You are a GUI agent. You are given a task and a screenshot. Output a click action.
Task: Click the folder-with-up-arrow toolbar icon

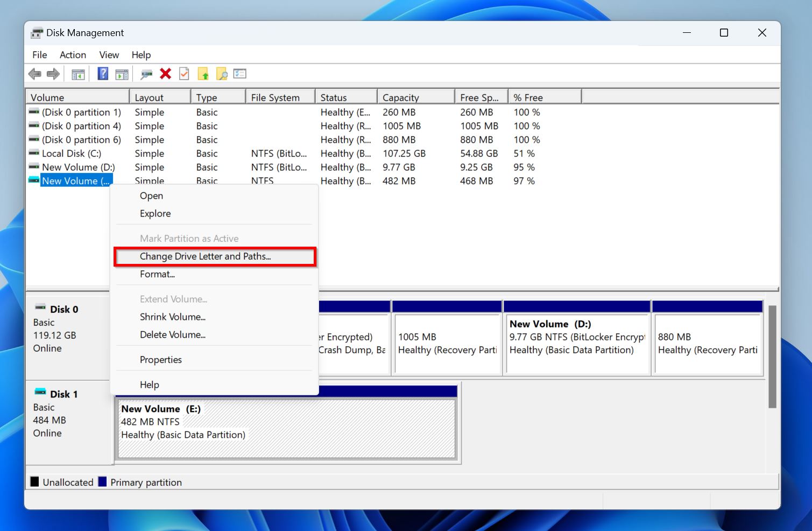(203, 74)
